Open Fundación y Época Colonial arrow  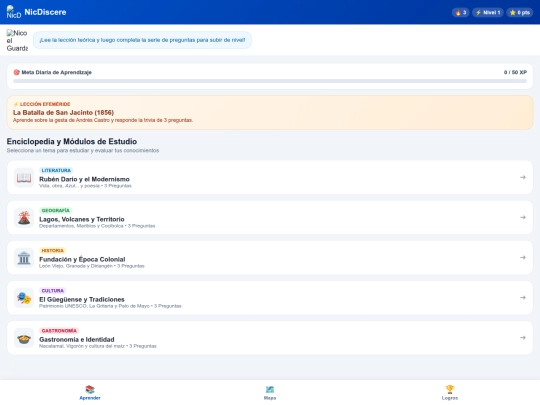tap(523, 257)
